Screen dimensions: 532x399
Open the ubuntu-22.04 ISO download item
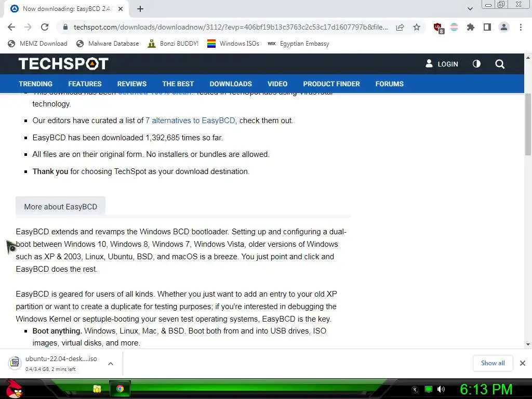point(61,363)
